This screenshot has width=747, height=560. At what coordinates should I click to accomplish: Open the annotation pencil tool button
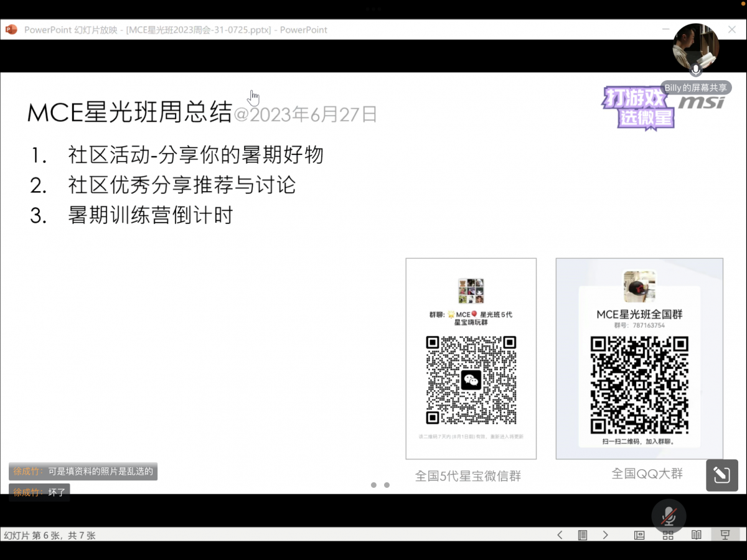click(x=722, y=475)
